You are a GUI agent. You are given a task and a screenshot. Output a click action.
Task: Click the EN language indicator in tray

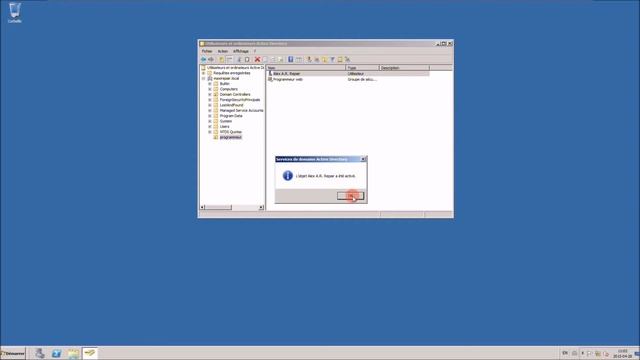pos(565,353)
